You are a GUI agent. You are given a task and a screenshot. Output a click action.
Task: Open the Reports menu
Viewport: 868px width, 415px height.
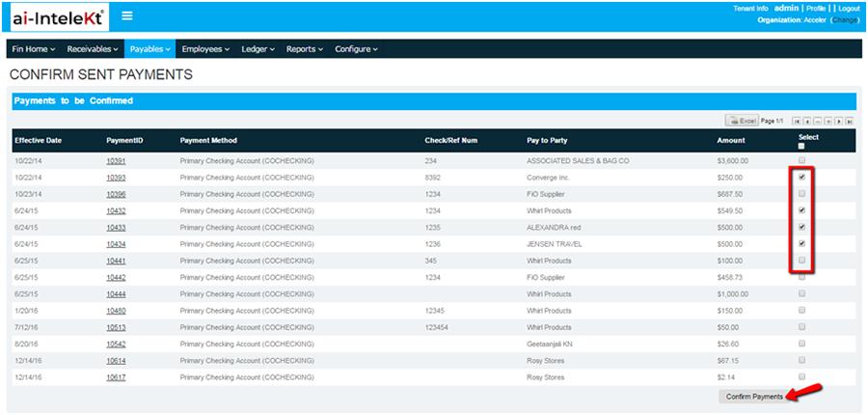point(305,49)
